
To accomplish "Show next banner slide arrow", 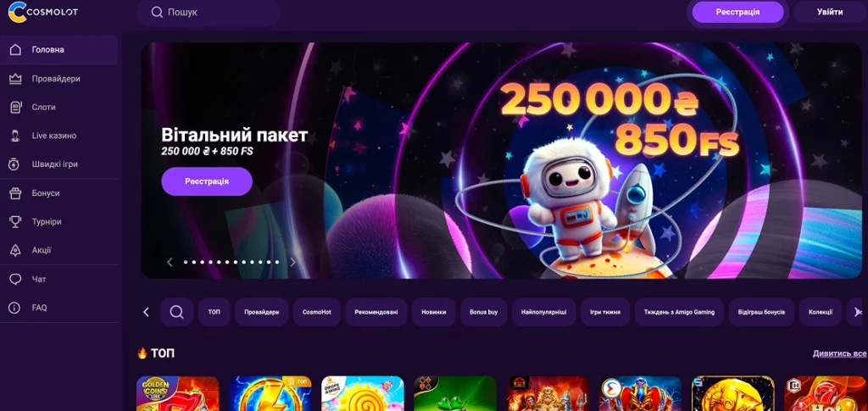I will 292,262.
